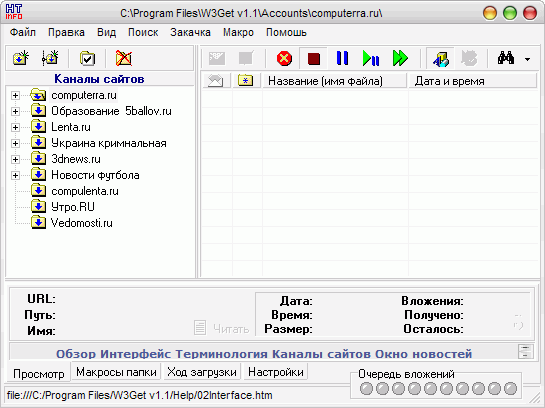Select the 3dnews.ru channel
The image size is (545, 408).
pos(76,159)
